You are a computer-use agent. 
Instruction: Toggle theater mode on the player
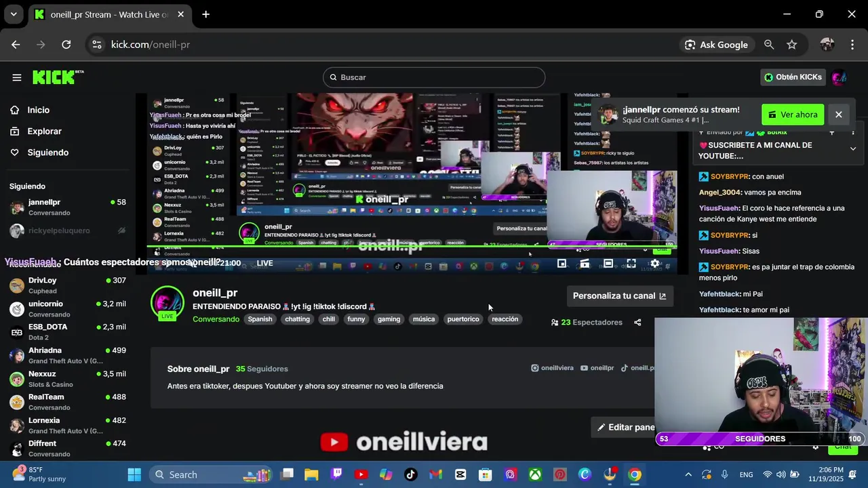(x=608, y=263)
